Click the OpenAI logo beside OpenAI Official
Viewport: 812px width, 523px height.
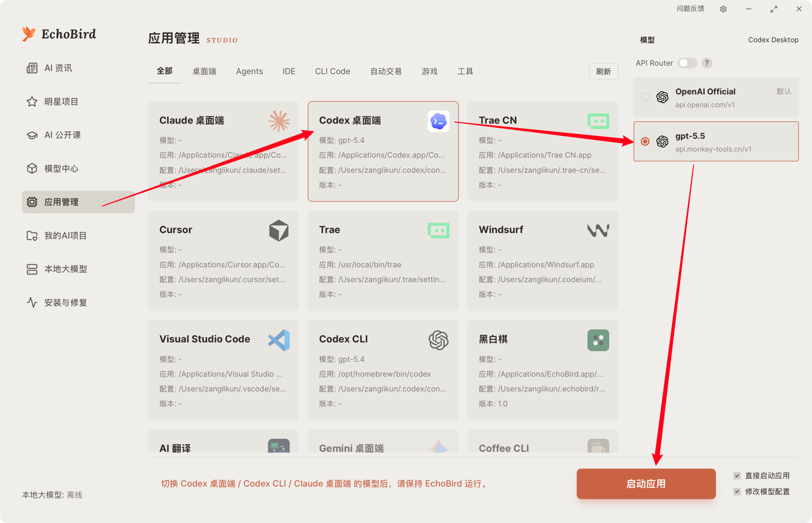tap(662, 97)
